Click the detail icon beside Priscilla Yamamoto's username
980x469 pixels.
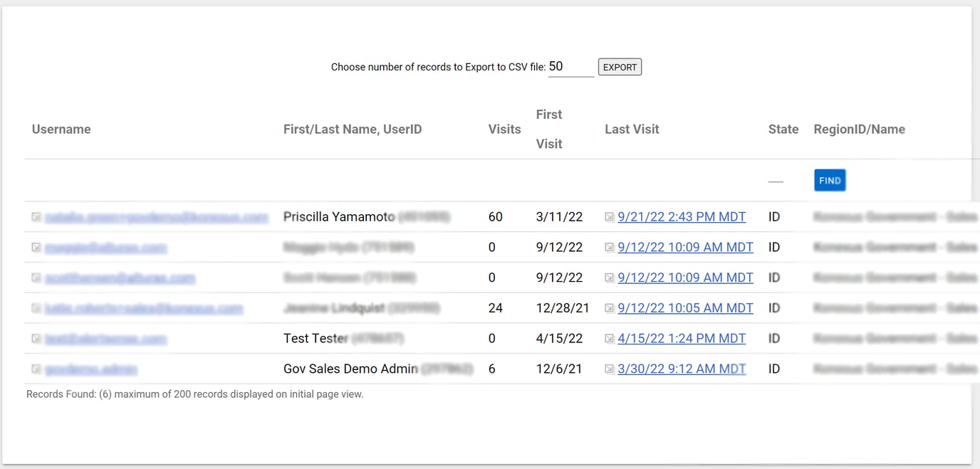click(36, 216)
